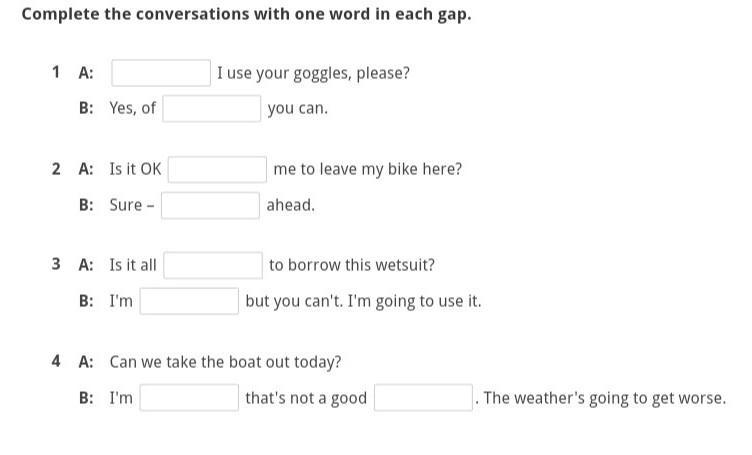The height and width of the screenshot is (455, 752).
Task: Click question number 2
Action: pos(56,169)
